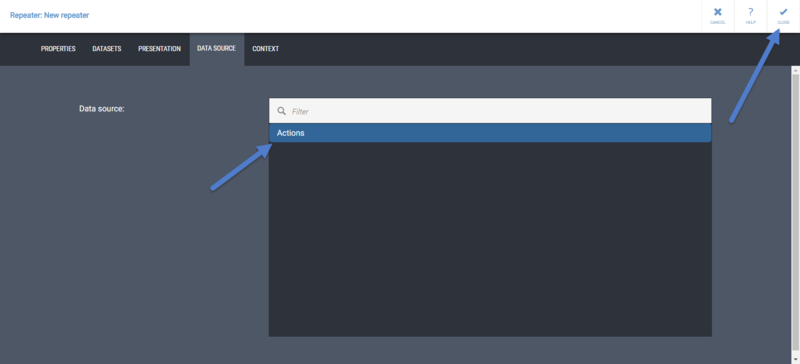Confirm with the Close checkmark icon
This screenshot has width=800, height=364.
[x=783, y=12]
